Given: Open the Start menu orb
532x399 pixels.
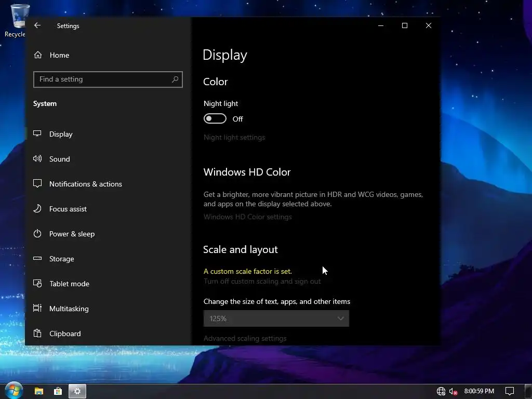Looking at the screenshot, I should coord(14,390).
